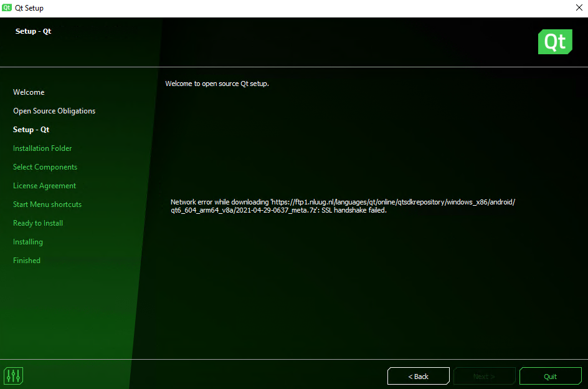Click the green Qt logo in header
Image resolution: width=588 pixels, height=389 pixels.
[555, 42]
